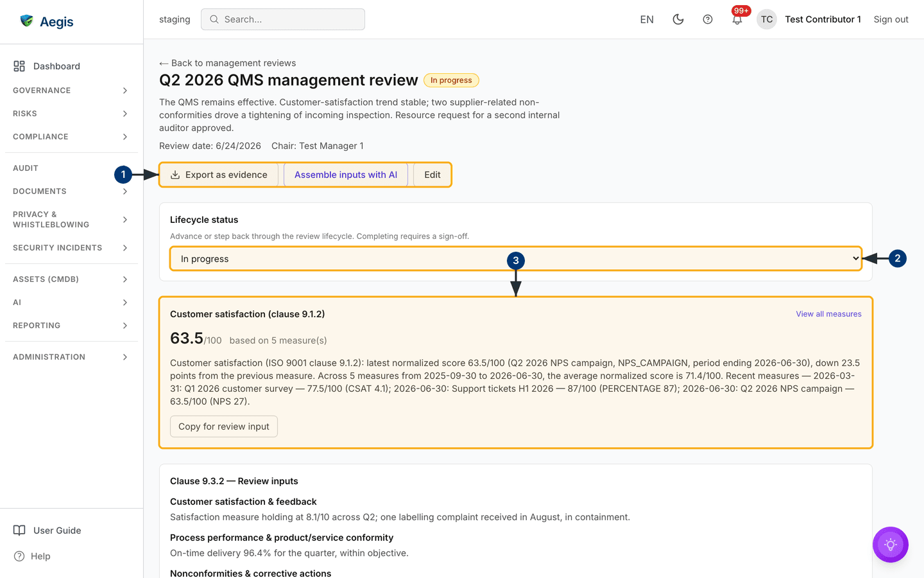Screen dimensions: 924x578
Task: Copy customer satisfaction for review input
Action: point(224,426)
